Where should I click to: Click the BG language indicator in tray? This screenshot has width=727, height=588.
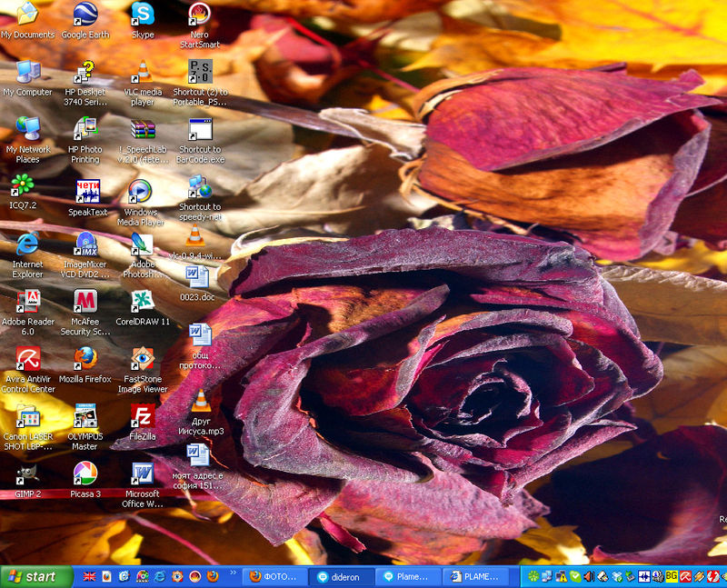click(x=672, y=576)
